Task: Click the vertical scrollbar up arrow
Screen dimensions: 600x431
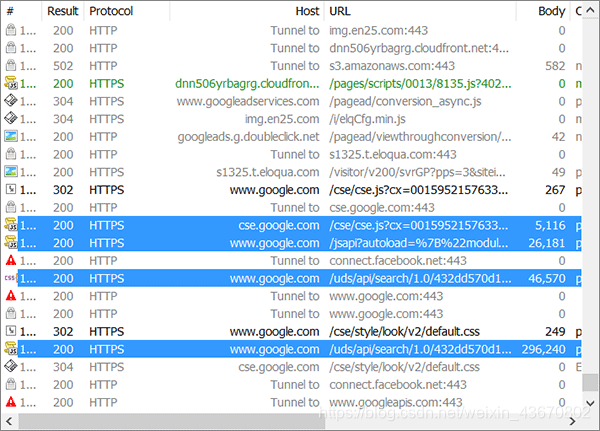Action: point(590,11)
